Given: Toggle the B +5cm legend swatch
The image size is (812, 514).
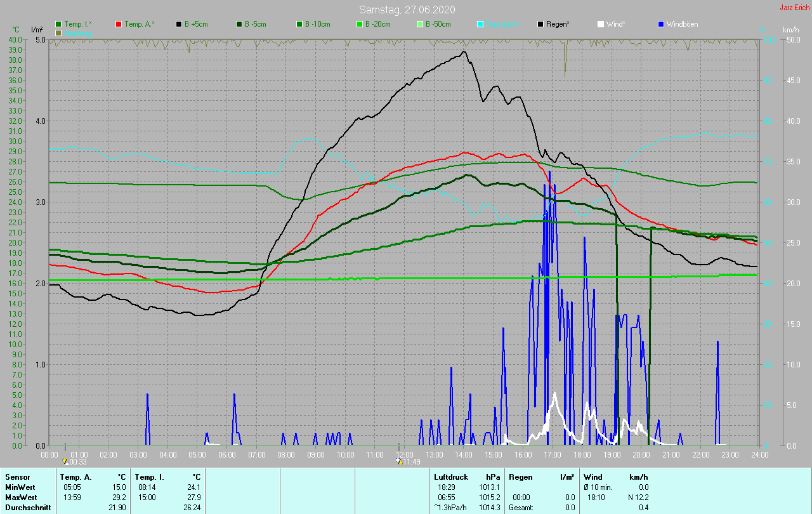Looking at the screenshot, I should click(180, 24).
